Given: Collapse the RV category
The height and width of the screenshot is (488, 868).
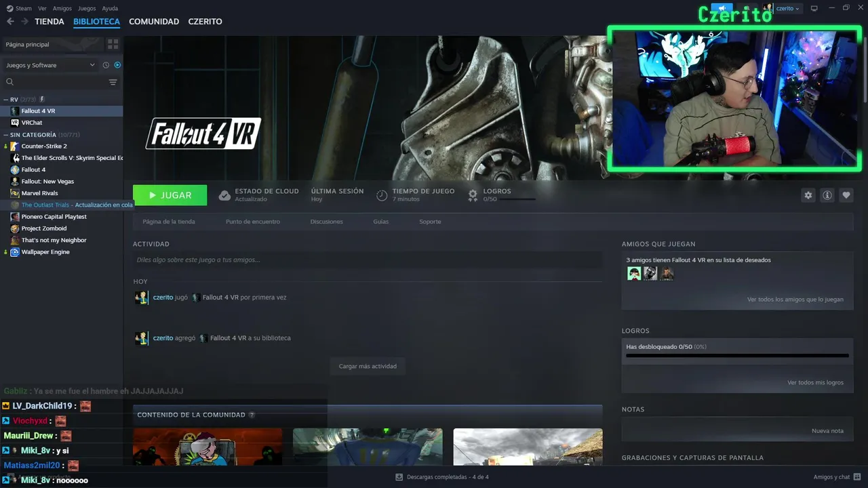Looking at the screenshot, I should coord(6,100).
